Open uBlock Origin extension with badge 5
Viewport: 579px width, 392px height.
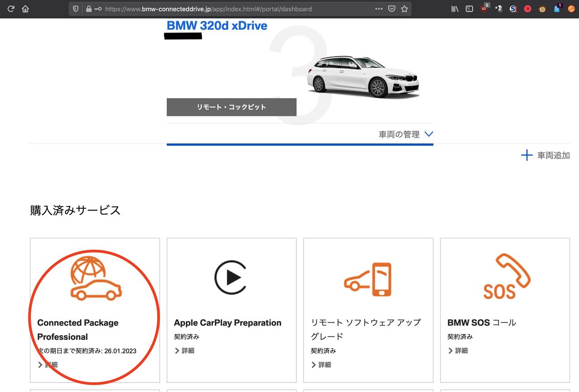484,8
